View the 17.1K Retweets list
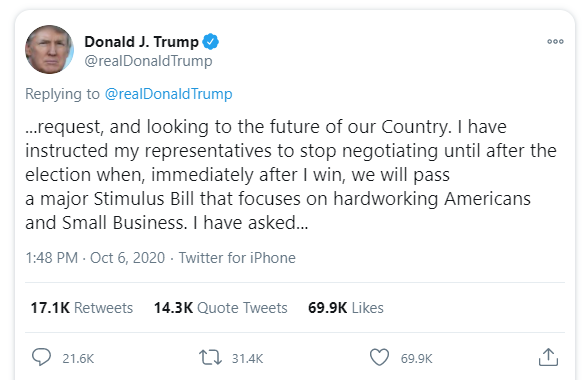582x380 pixels. tap(82, 308)
